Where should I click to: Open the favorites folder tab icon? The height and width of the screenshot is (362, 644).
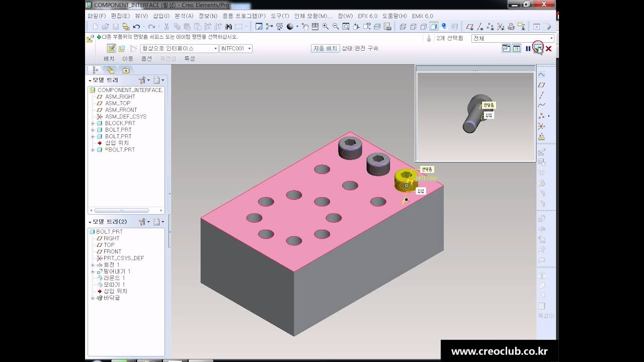pos(126,70)
